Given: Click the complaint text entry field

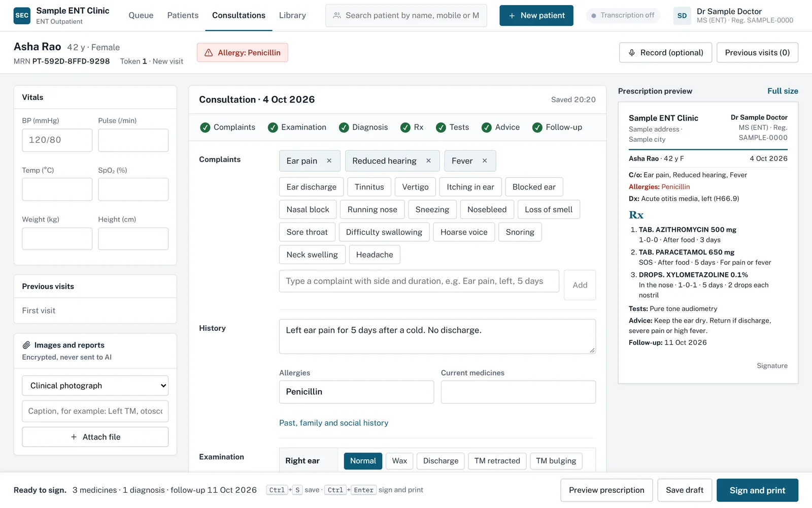Looking at the screenshot, I should coord(419,281).
